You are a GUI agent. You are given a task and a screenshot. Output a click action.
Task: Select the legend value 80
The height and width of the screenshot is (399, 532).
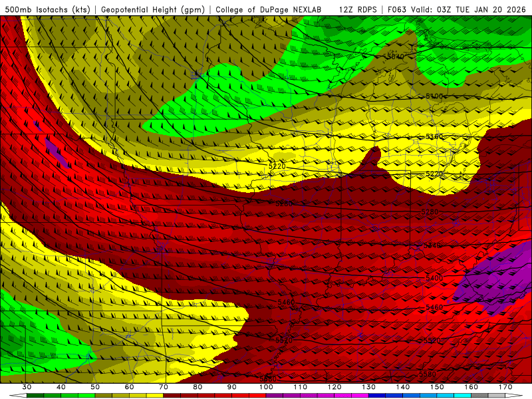click(x=198, y=387)
